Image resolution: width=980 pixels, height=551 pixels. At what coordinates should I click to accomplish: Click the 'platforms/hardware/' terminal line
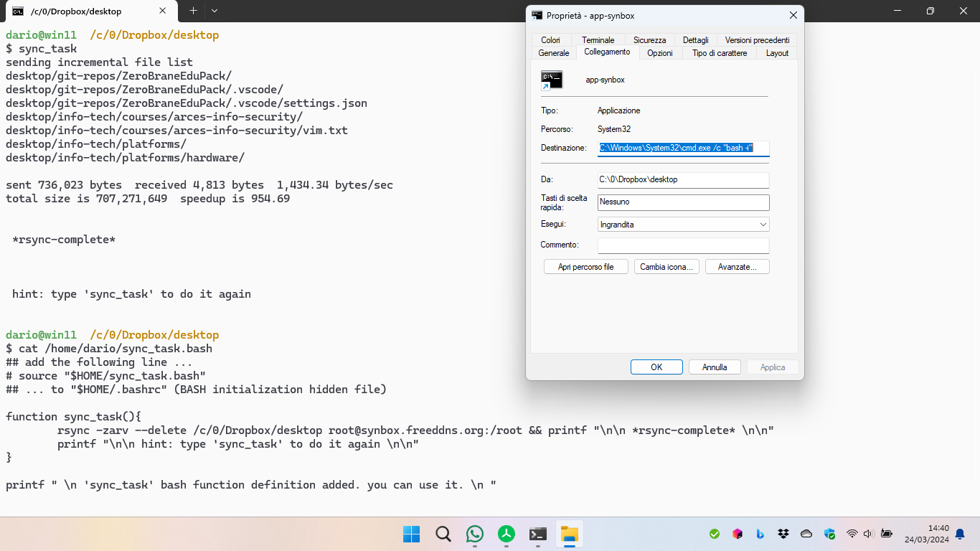pyautogui.click(x=125, y=158)
